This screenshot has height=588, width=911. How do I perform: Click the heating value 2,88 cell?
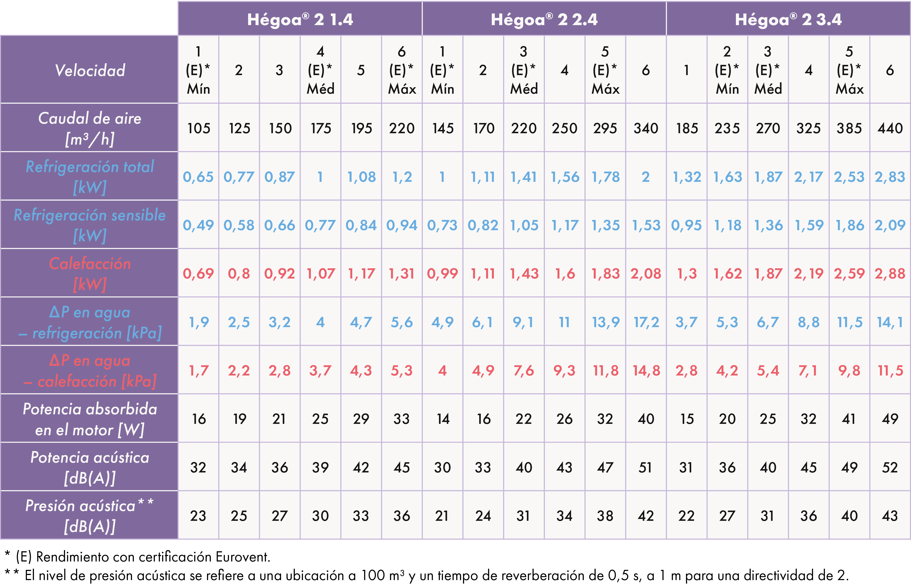click(890, 273)
